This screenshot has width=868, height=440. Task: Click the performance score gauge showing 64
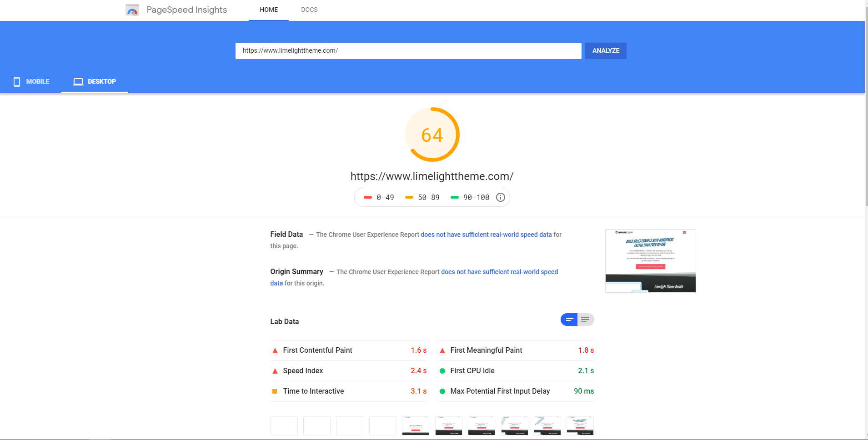tap(432, 135)
